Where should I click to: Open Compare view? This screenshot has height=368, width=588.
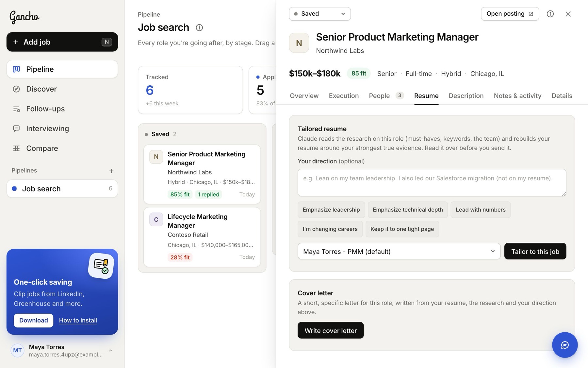point(62,148)
